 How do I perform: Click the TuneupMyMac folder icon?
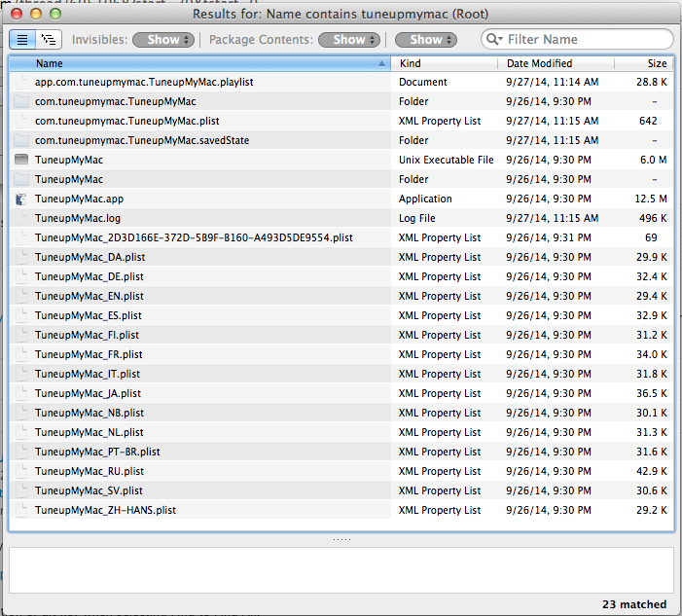20,179
